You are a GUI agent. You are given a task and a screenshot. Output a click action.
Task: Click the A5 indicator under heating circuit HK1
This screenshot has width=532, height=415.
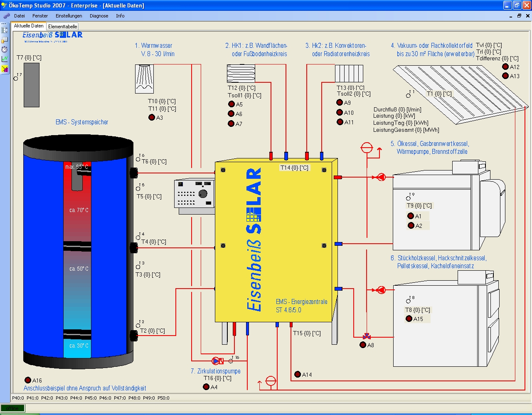coord(232,104)
